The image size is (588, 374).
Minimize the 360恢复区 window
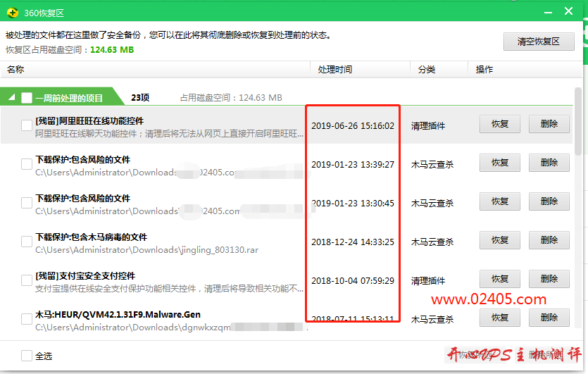[x=545, y=11]
